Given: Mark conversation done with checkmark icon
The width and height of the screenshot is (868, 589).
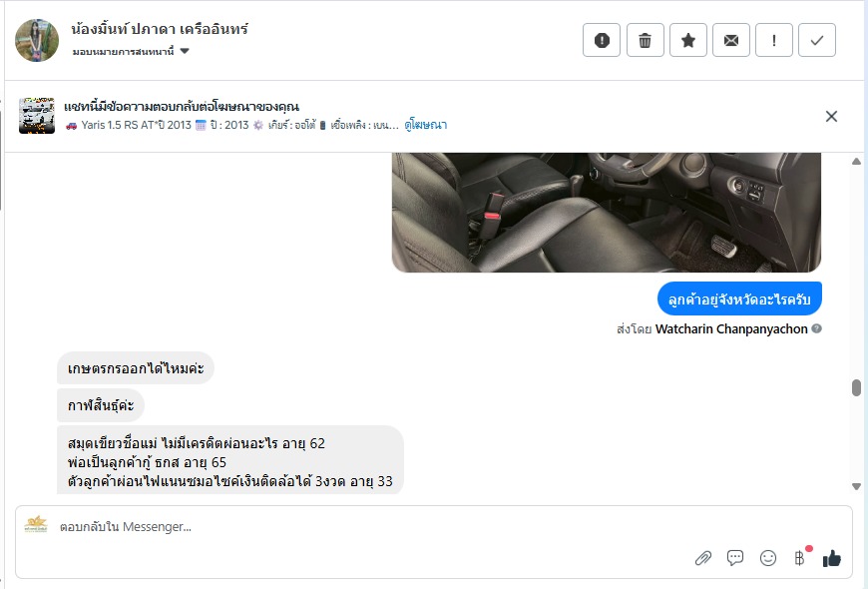Looking at the screenshot, I should (x=816, y=40).
